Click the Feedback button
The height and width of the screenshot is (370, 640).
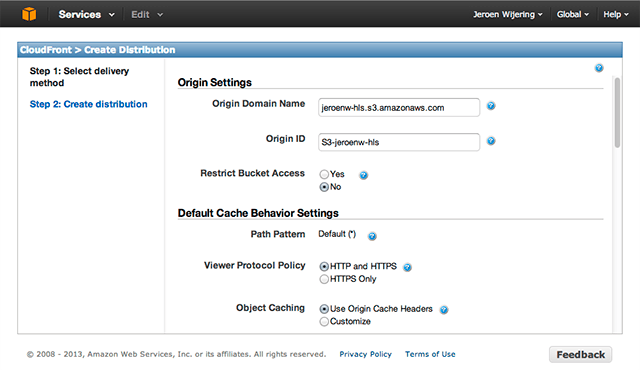[x=580, y=354]
